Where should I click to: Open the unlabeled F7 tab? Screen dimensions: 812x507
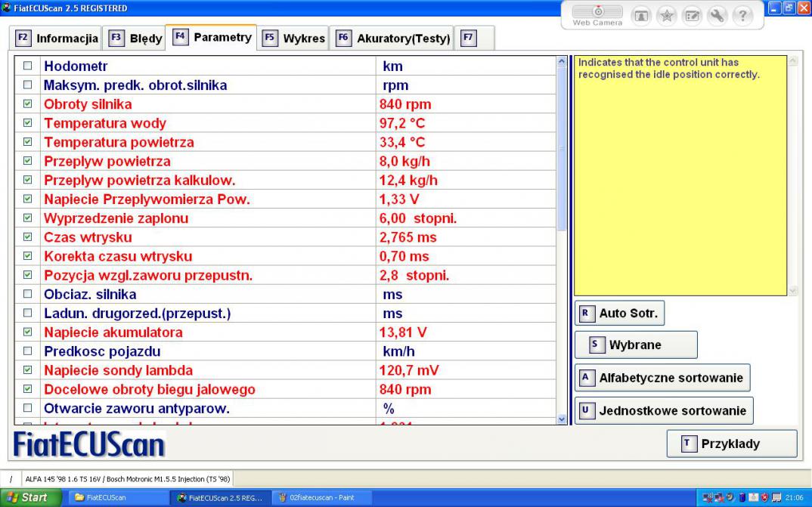[474, 39]
